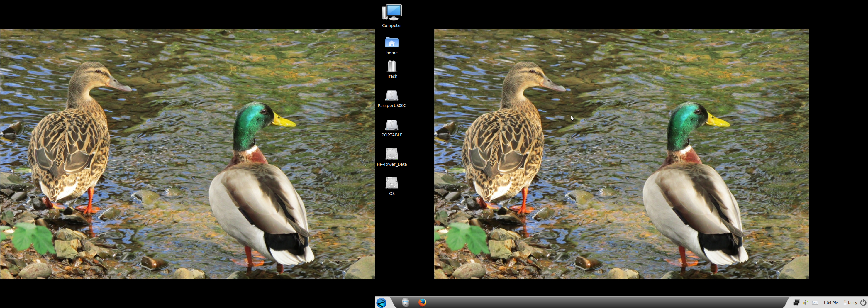This screenshot has width=868, height=308.
Task: Select the OS disk icon
Action: click(x=391, y=184)
